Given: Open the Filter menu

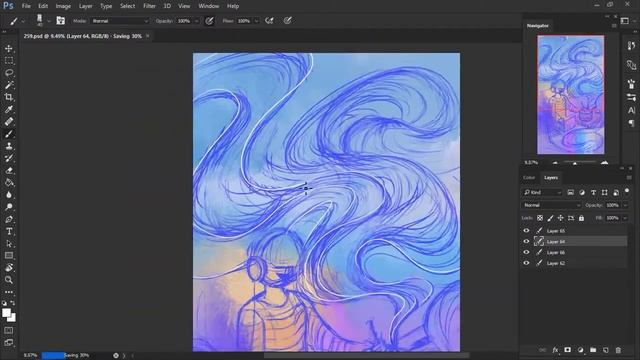Looking at the screenshot, I should pos(149,6).
